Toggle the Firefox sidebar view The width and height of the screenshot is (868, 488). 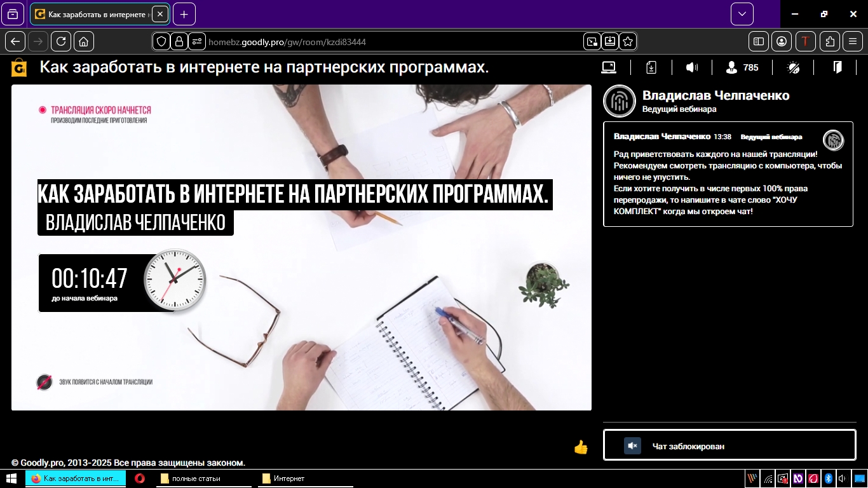tap(758, 41)
